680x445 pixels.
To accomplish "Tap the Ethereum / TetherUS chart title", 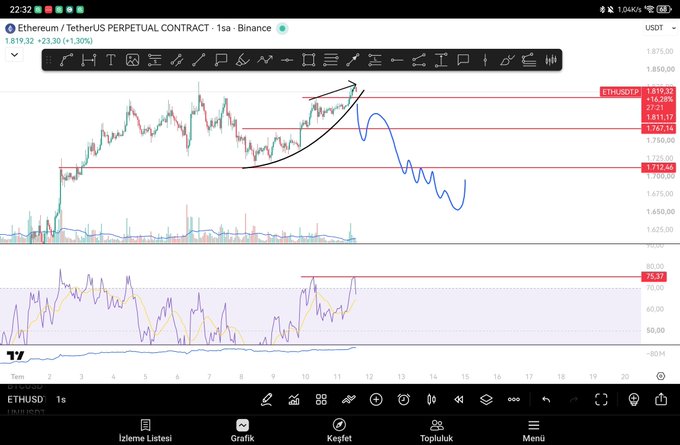I will [144, 28].
